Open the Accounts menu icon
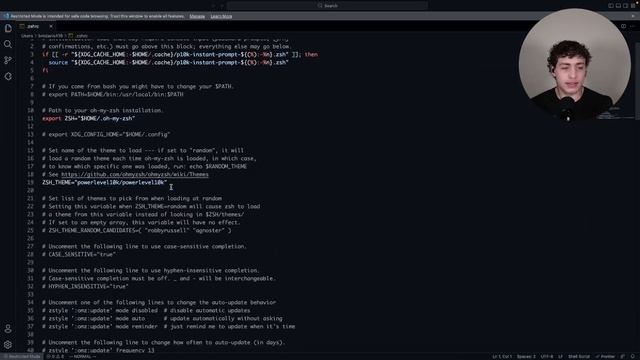The image size is (640, 360). coord(8,329)
